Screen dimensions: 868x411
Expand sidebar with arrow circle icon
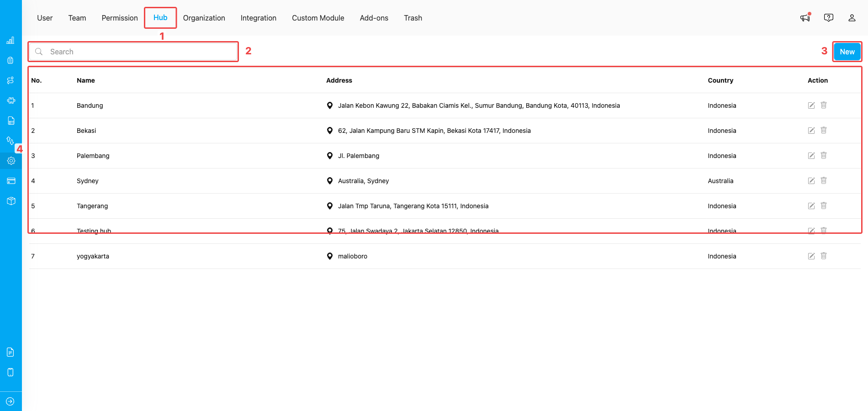click(10, 401)
